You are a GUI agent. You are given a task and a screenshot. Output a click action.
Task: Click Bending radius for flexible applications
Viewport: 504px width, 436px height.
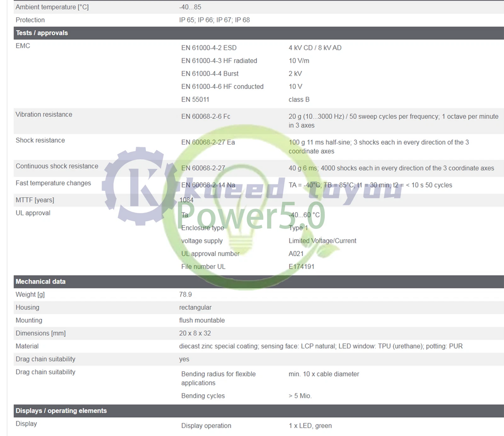click(218, 378)
